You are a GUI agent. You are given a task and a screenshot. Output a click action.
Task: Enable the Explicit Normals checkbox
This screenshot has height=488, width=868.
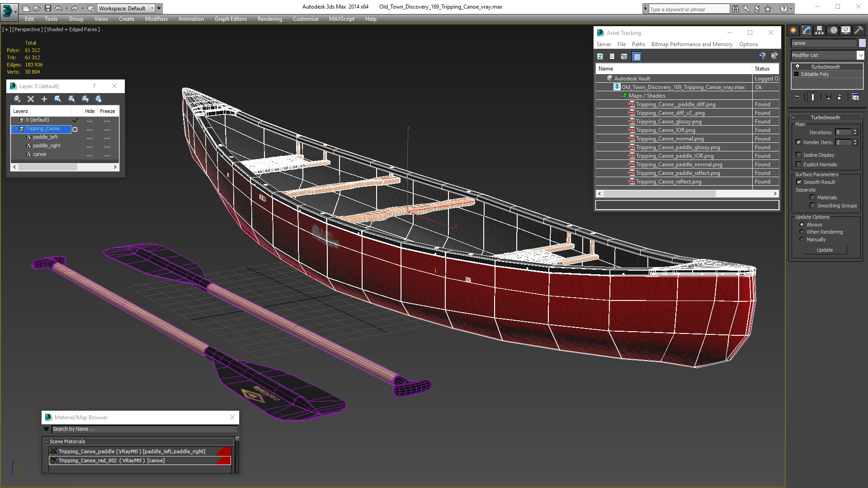798,164
